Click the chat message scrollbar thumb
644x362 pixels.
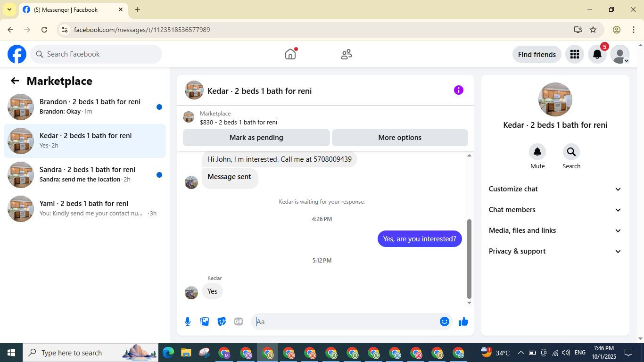click(x=469, y=259)
